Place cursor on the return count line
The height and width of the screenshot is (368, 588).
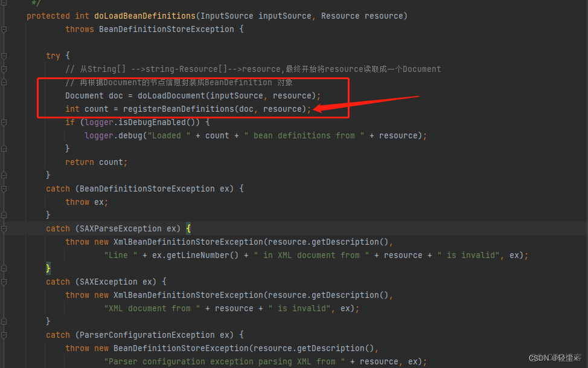tap(97, 161)
